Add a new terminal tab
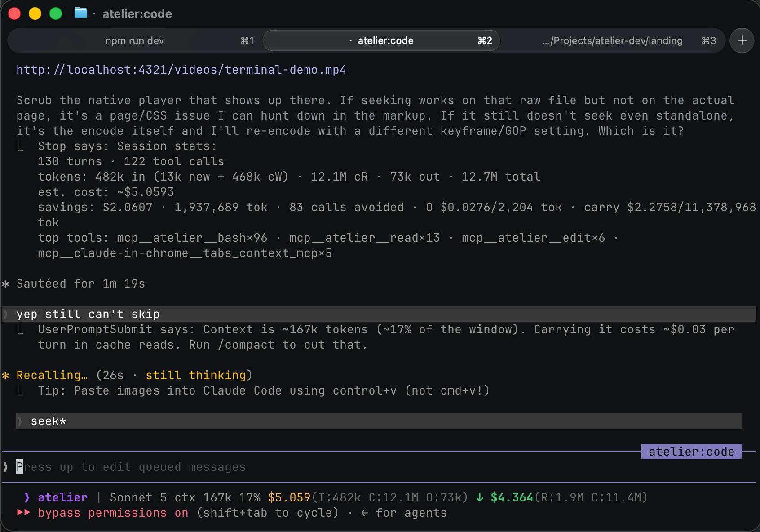760x532 pixels. (742, 40)
